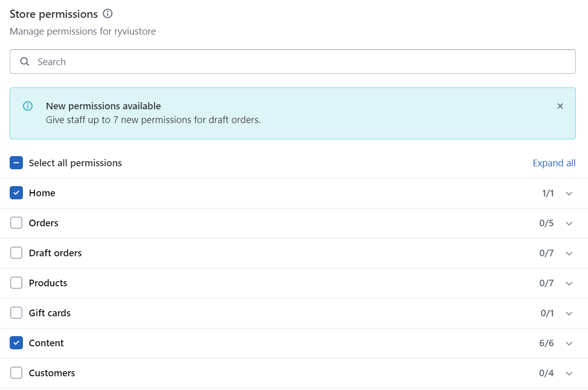Uncheck the Content permission checkbox
Image resolution: width=588 pixels, height=390 pixels.
16,343
